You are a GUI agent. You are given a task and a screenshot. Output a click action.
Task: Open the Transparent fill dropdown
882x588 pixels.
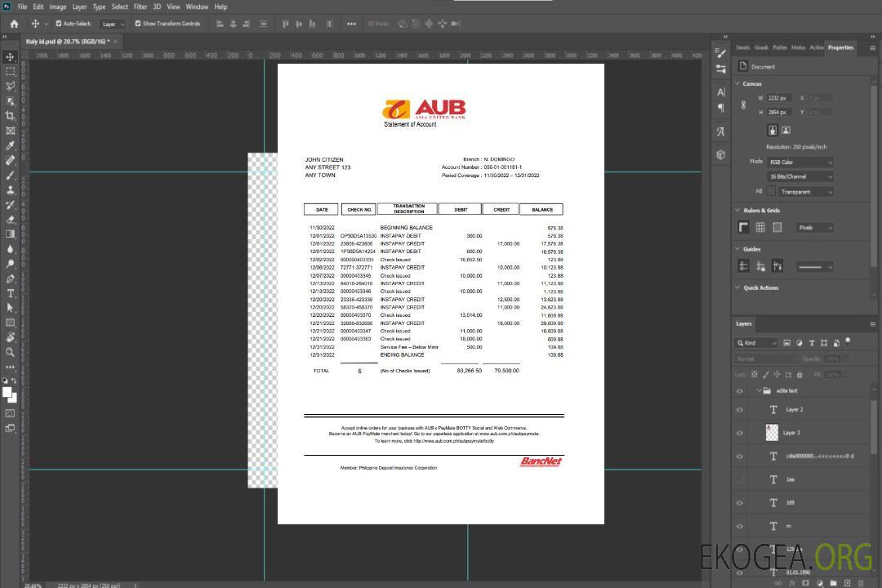(805, 192)
